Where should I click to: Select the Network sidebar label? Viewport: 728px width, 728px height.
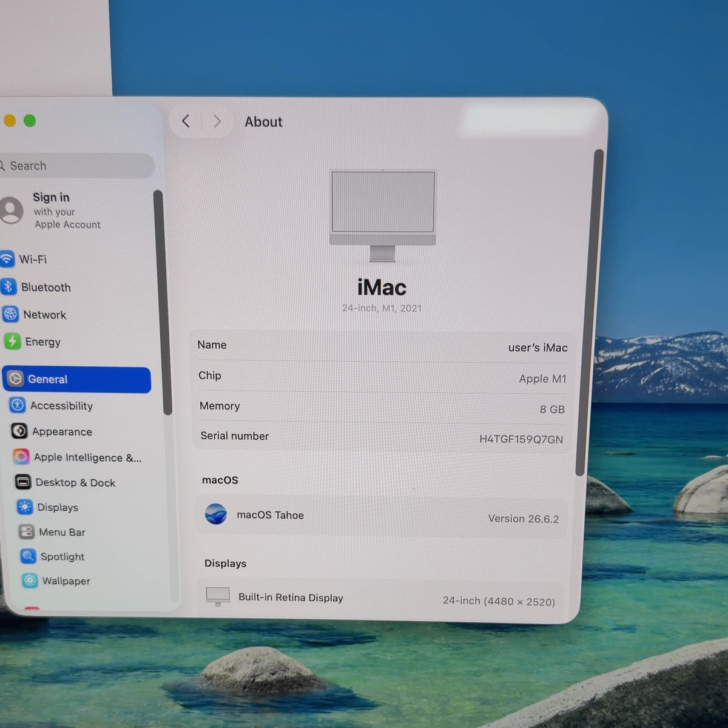[x=45, y=315]
